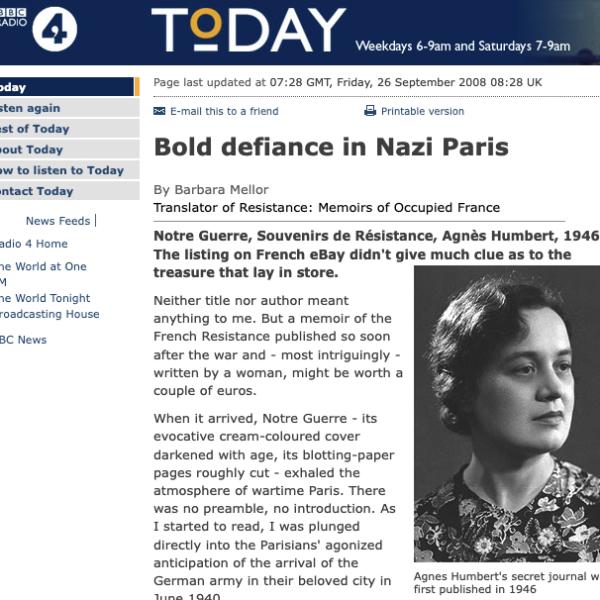
Task: Click the Agnès Humbert portrait photo
Action: point(507,414)
